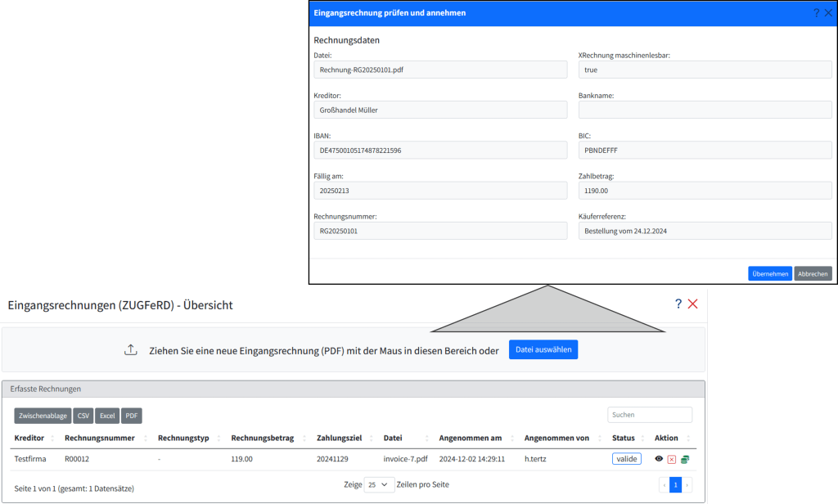
Task: Open booking via the green coins icon
Action: tap(685, 459)
